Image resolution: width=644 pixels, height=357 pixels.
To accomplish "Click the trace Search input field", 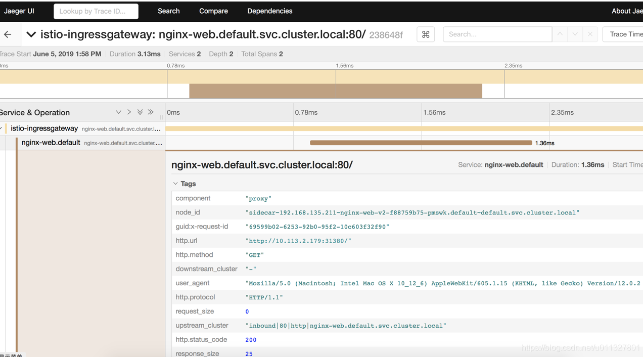I will click(497, 34).
